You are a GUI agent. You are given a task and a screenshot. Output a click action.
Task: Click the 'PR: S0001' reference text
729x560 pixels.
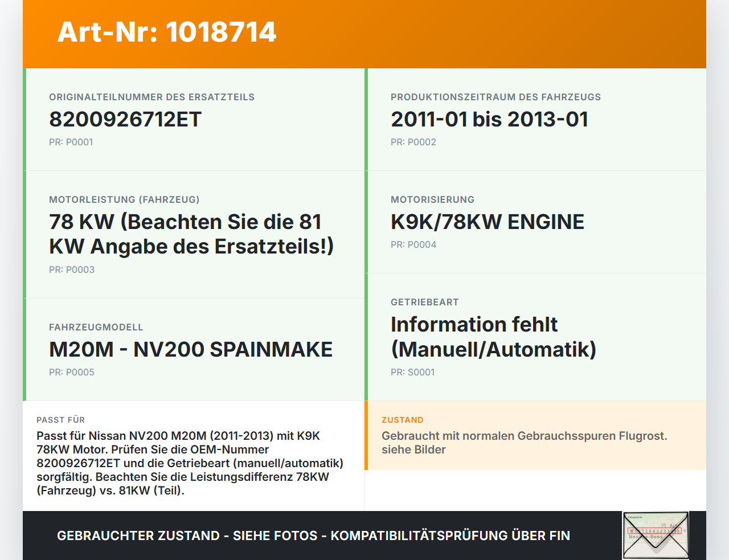pyautogui.click(x=413, y=372)
